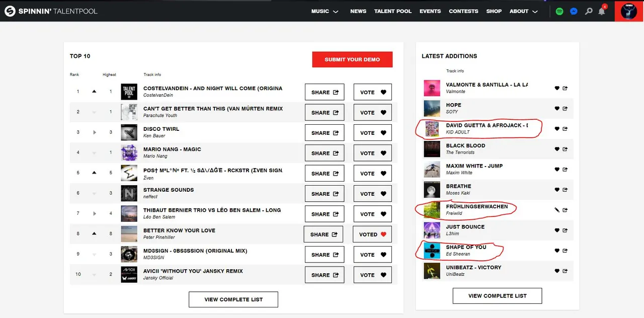The width and height of the screenshot is (644, 318).
Task: Like the Maxim White - Jump track
Action: point(557,169)
